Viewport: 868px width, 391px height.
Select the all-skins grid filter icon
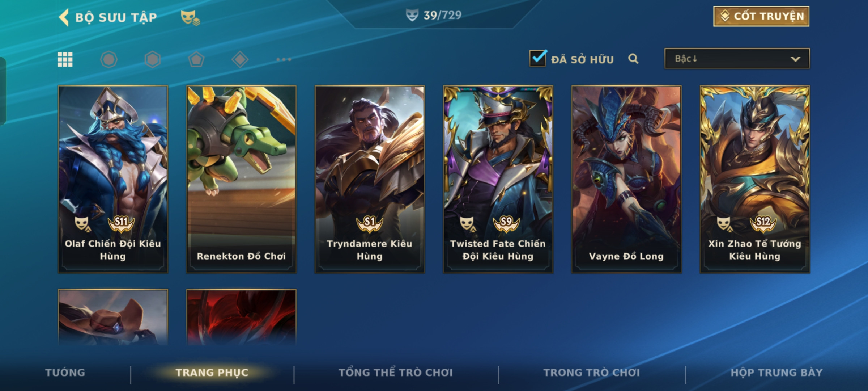point(65,59)
